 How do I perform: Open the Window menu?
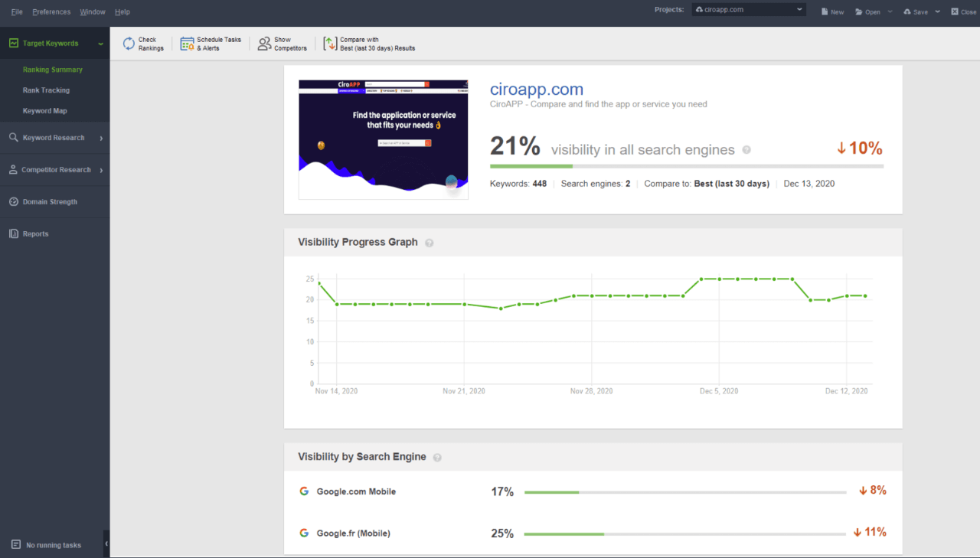(93, 11)
